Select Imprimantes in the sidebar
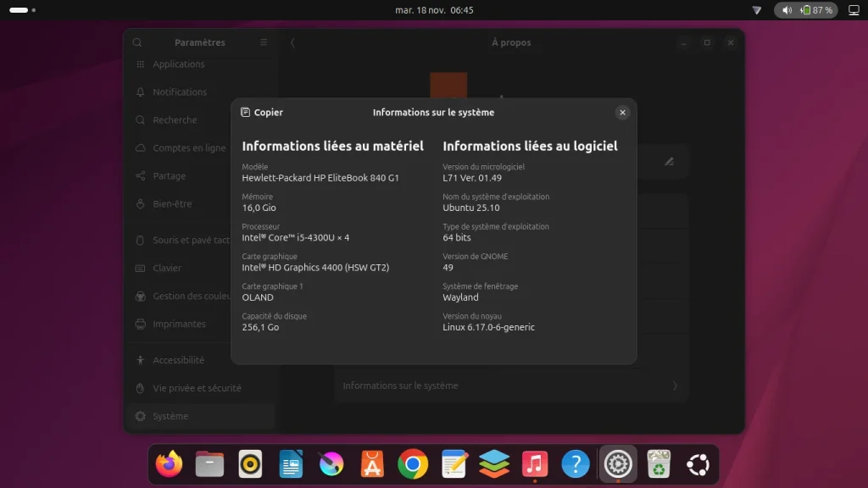The image size is (868, 488). (200, 324)
